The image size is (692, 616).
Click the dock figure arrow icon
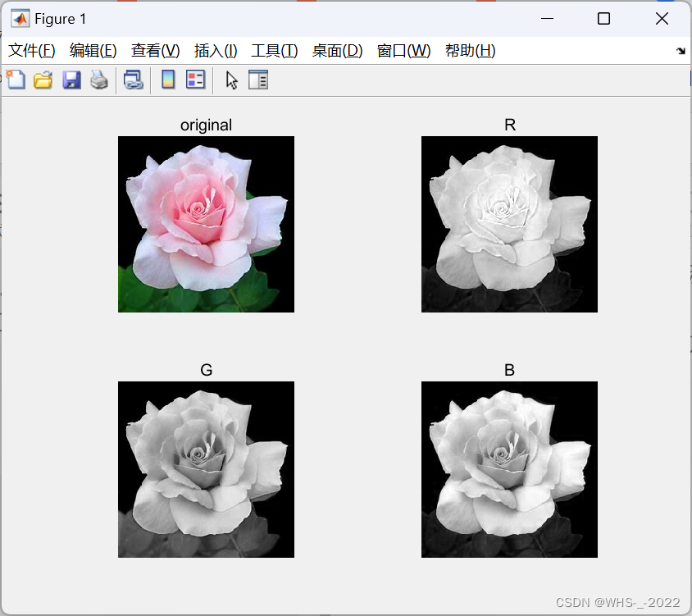pyautogui.click(x=681, y=51)
